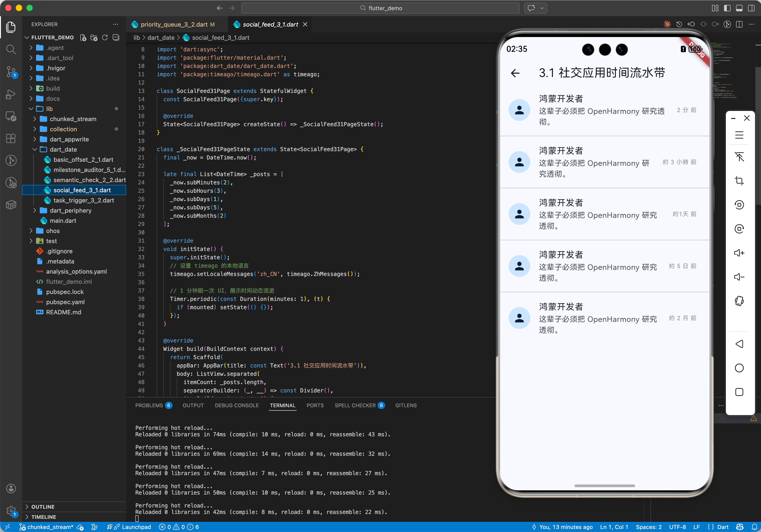Click the emulator volume up icon
Screen dimensions: 761x532
tap(739, 253)
